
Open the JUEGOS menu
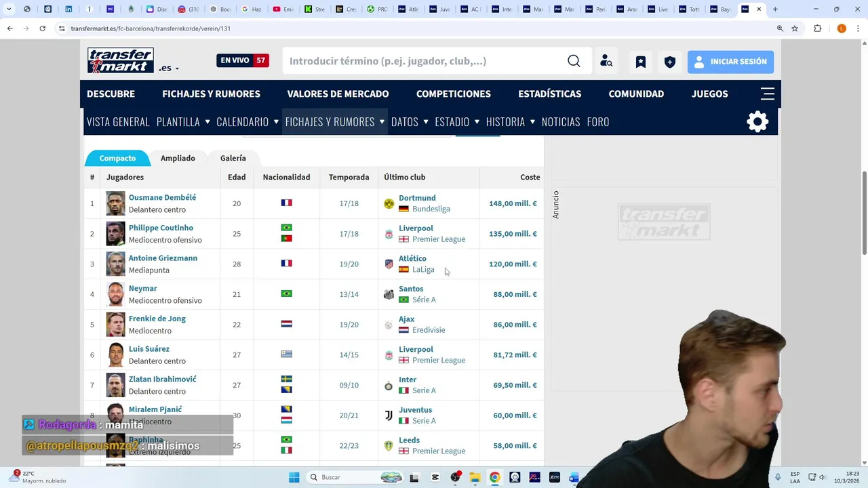(709, 94)
